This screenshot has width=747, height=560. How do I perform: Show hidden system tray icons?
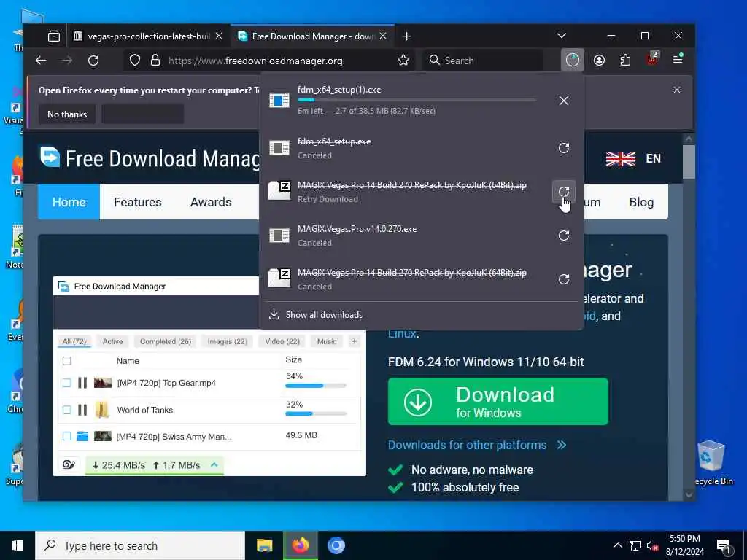pos(617,545)
